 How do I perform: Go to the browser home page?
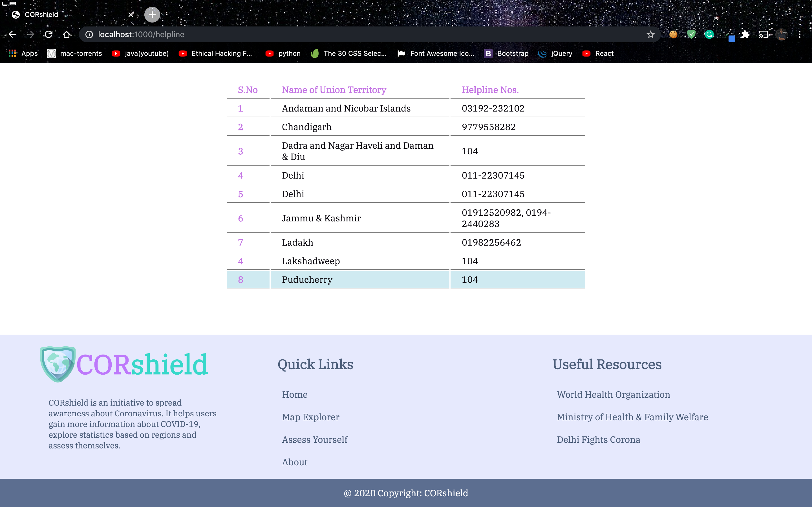pos(67,35)
